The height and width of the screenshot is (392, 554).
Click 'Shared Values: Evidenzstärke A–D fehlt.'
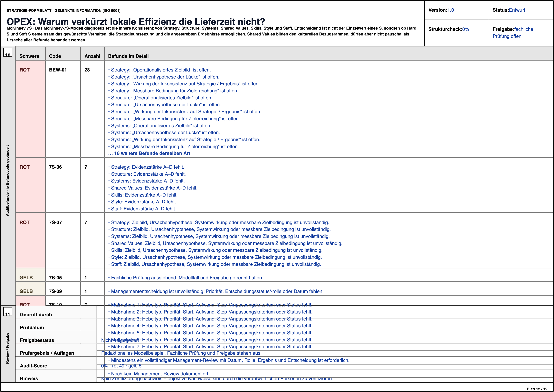tap(153, 188)
